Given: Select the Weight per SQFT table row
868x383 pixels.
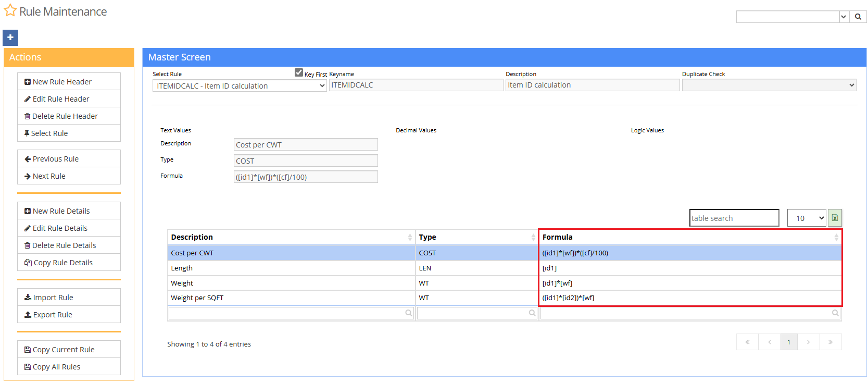Looking at the screenshot, I should [x=291, y=298].
